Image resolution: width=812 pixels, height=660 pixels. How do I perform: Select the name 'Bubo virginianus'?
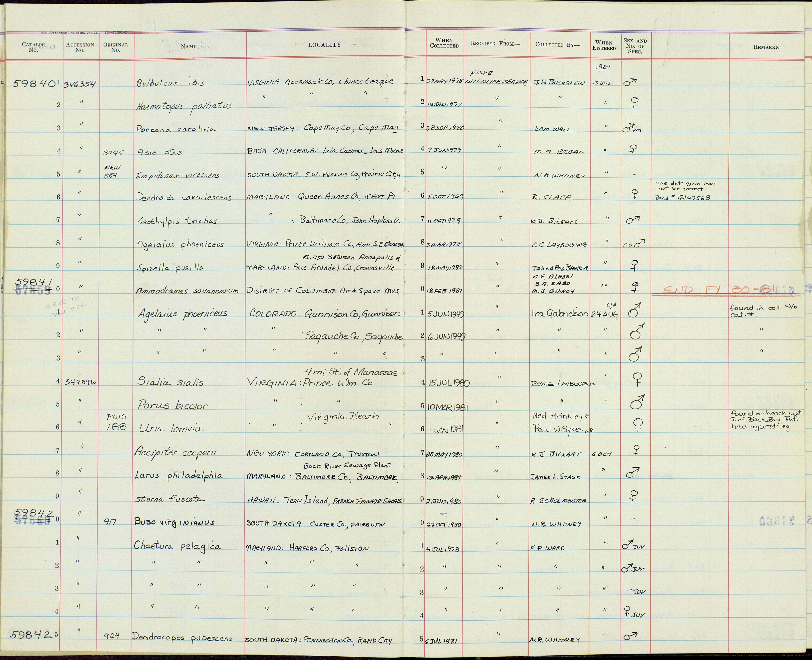tap(174, 522)
